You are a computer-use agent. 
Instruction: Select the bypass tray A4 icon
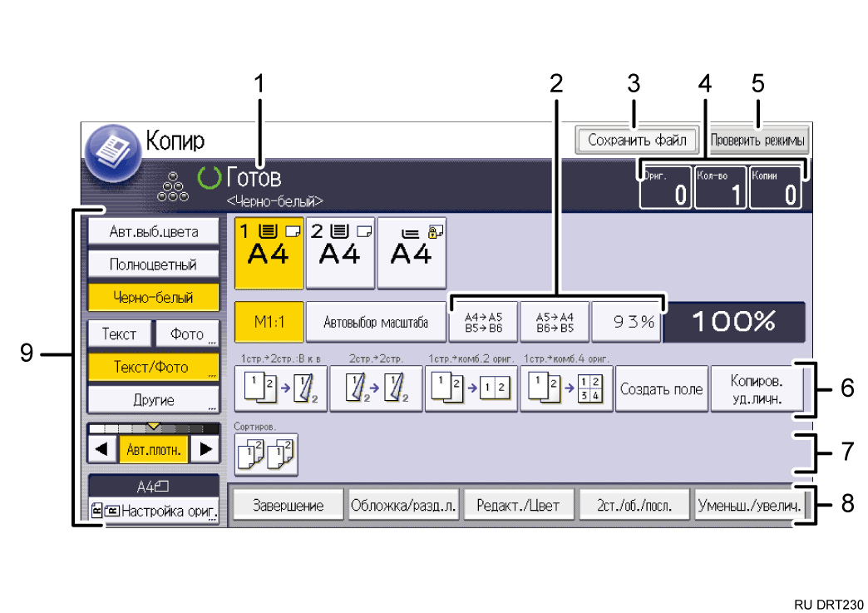tap(412, 253)
